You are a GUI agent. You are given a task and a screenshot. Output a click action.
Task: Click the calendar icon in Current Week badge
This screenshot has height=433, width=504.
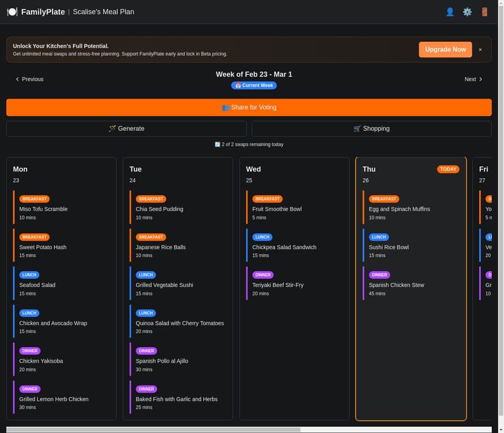(x=237, y=85)
